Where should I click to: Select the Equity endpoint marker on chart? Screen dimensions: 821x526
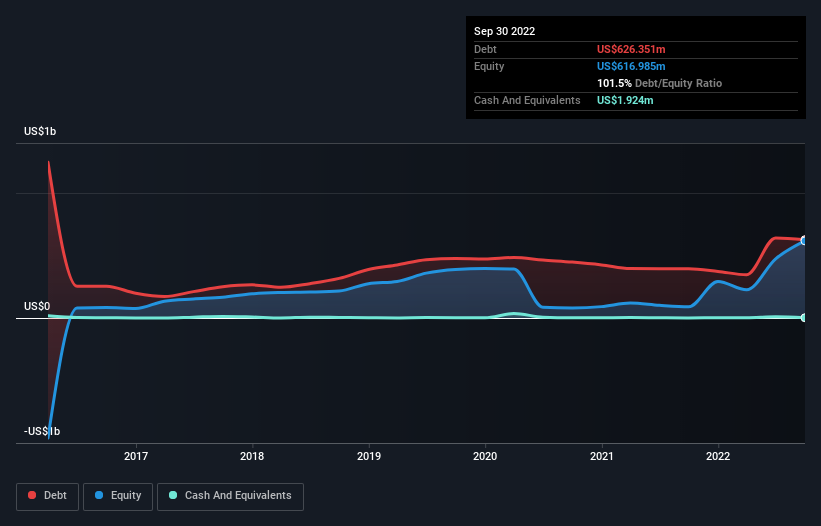pyautogui.click(x=804, y=241)
